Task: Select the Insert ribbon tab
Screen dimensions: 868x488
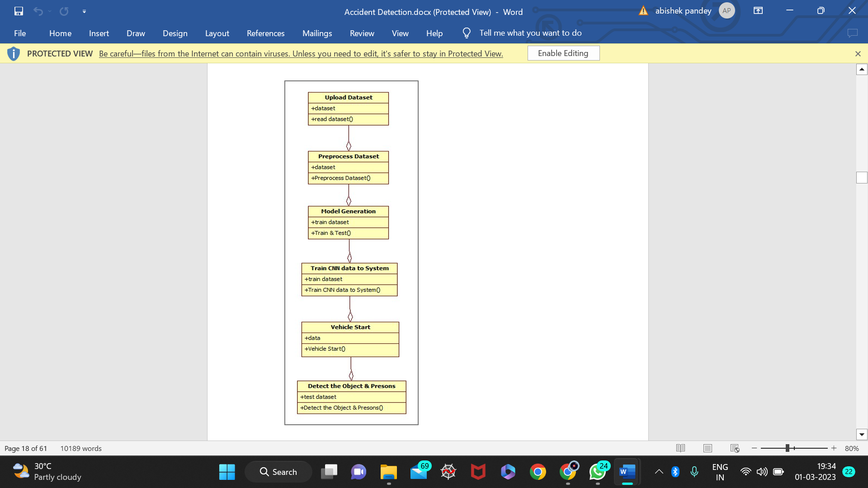Action: (x=99, y=33)
